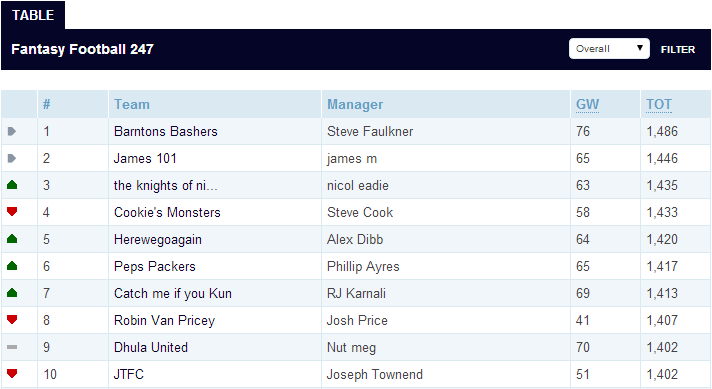The width and height of the screenshot is (712, 389).
Task: Select the TABLE tab
Action: 33,15
